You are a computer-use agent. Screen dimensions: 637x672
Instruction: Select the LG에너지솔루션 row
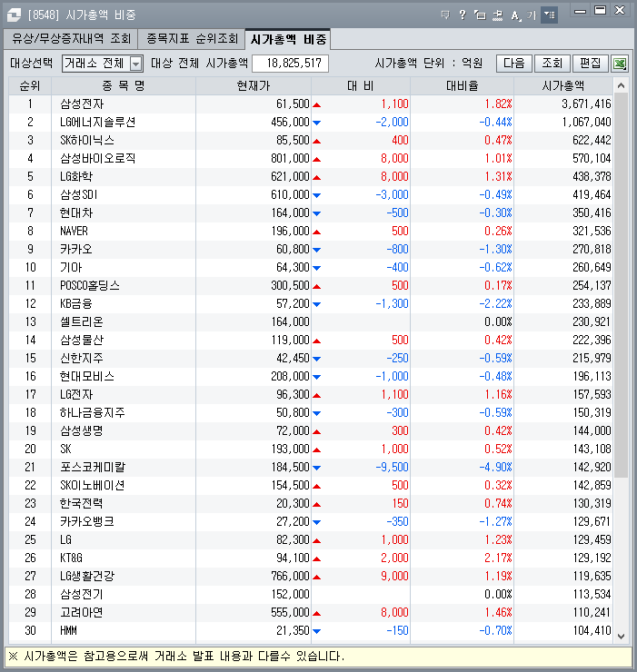(x=311, y=123)
